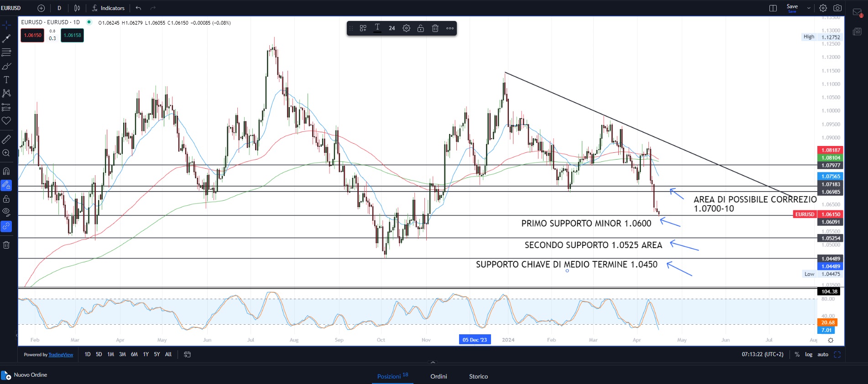Toggle auto scale

point(823,354)
